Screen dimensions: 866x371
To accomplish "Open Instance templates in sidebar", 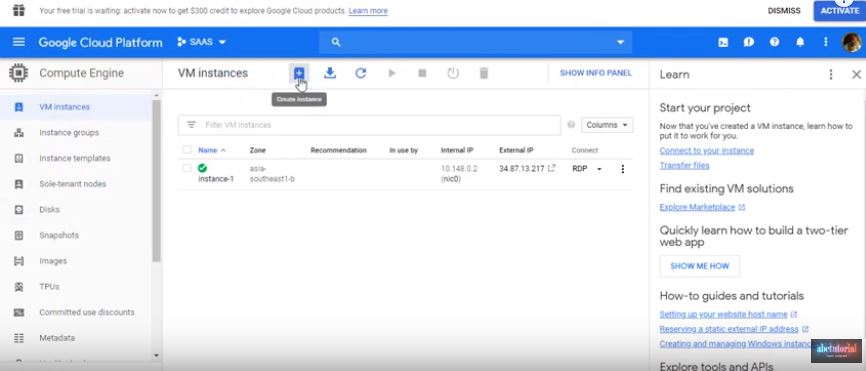I will (76, 158).
